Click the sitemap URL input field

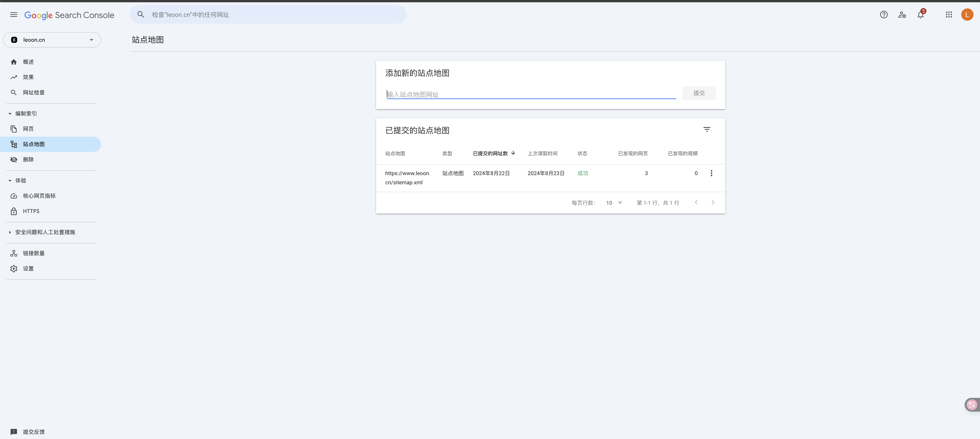point(531,94)
